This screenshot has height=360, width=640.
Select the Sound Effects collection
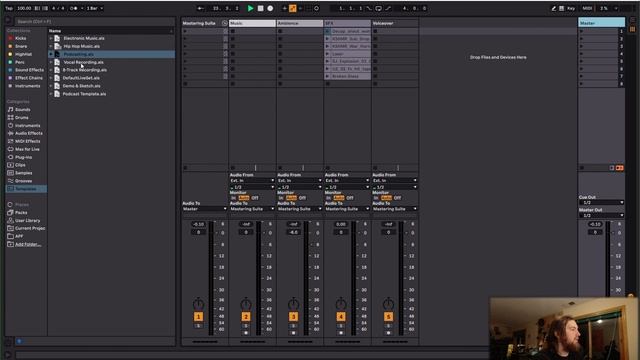pos(29,70)
